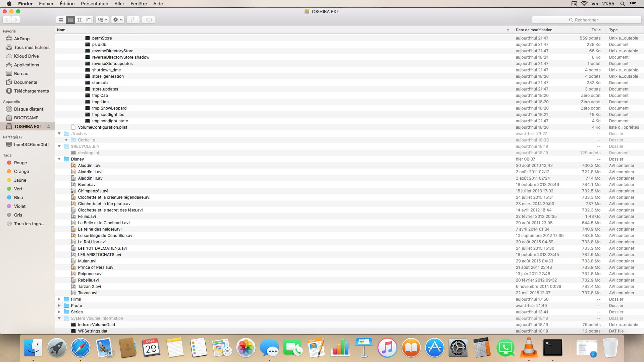The width and height of the screenshot is (644, 362).
Task: Collapse the Disney folder
Action: [x=59, y=159]
